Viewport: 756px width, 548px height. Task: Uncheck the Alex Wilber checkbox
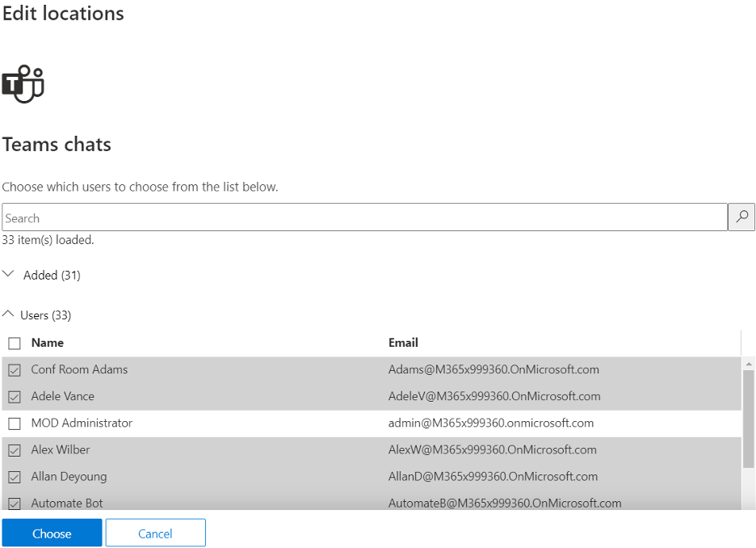(15, 450)
